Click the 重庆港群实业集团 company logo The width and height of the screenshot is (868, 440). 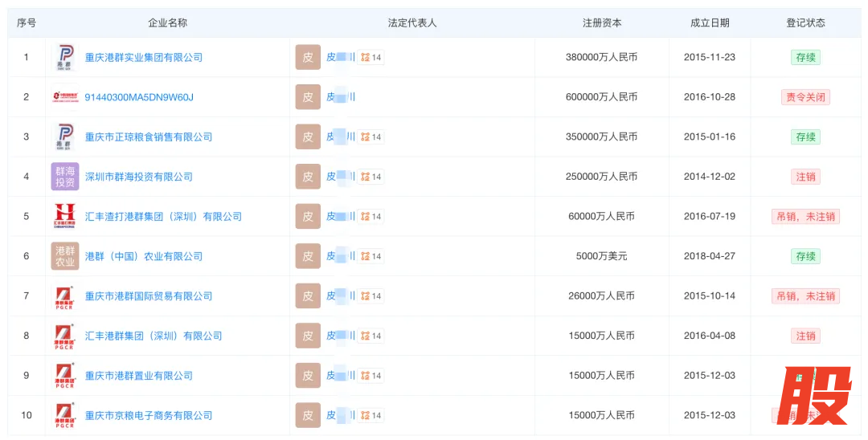[65, 58]
